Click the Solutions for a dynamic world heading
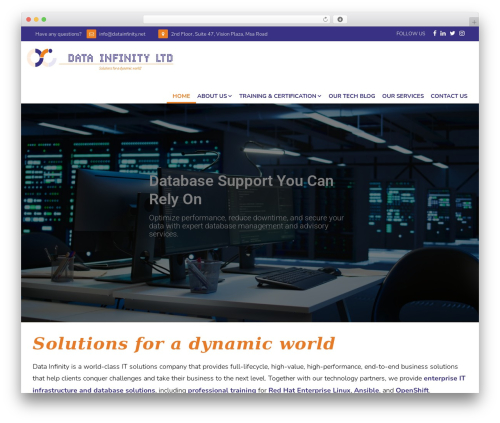The height and width of the screenshot is (423, 500). [x=184, y=344]
